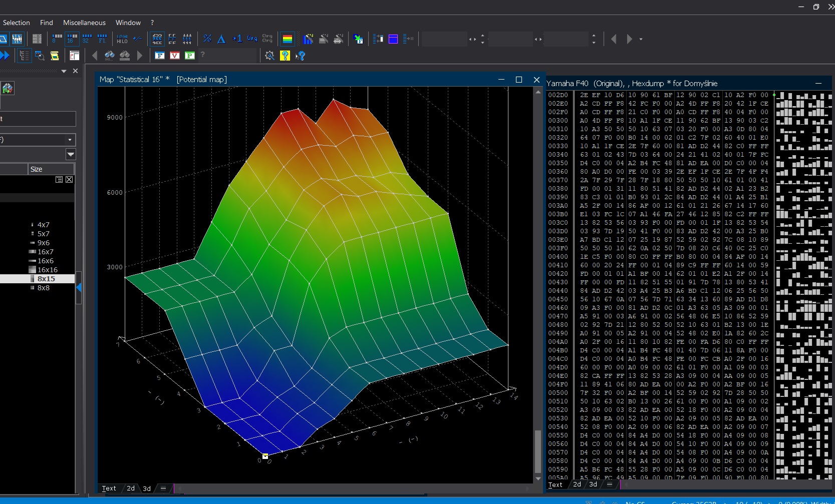Image resolution: width=835 pixels, height=504 pixels.
Task: Click the green P flag icon
Action: [190, 56]
